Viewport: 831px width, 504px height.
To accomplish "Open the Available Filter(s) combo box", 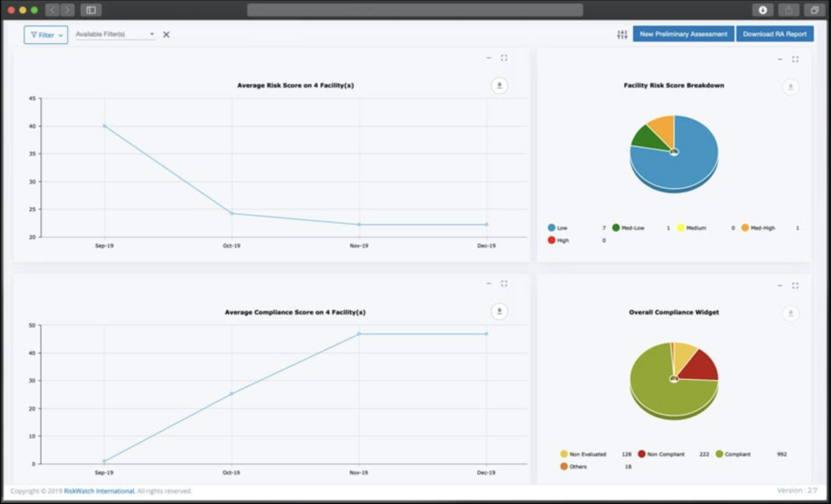I will click(114, 35).
